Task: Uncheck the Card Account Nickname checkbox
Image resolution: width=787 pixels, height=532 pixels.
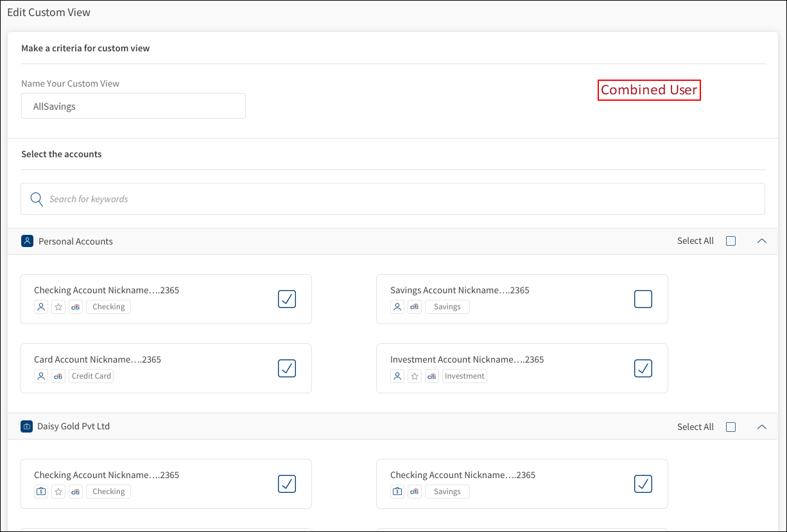Action: [x=287, y=368]
